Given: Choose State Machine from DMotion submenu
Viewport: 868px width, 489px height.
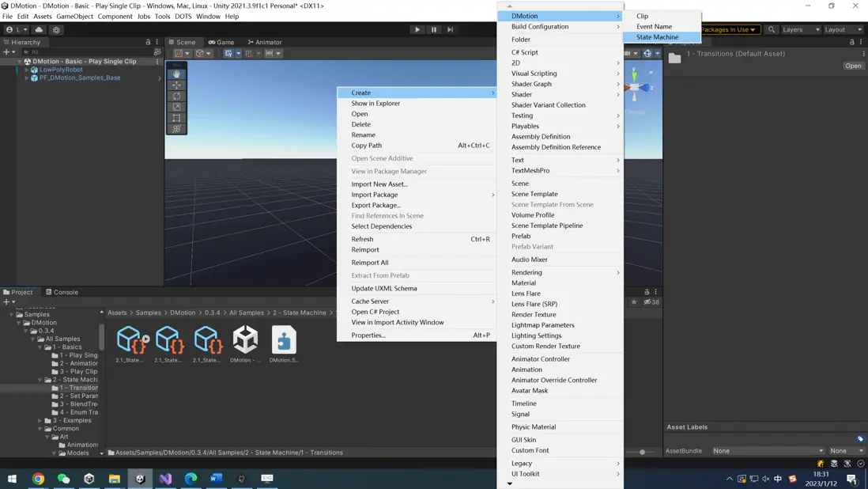Looking at the screenshot, I should pos(657,37).
